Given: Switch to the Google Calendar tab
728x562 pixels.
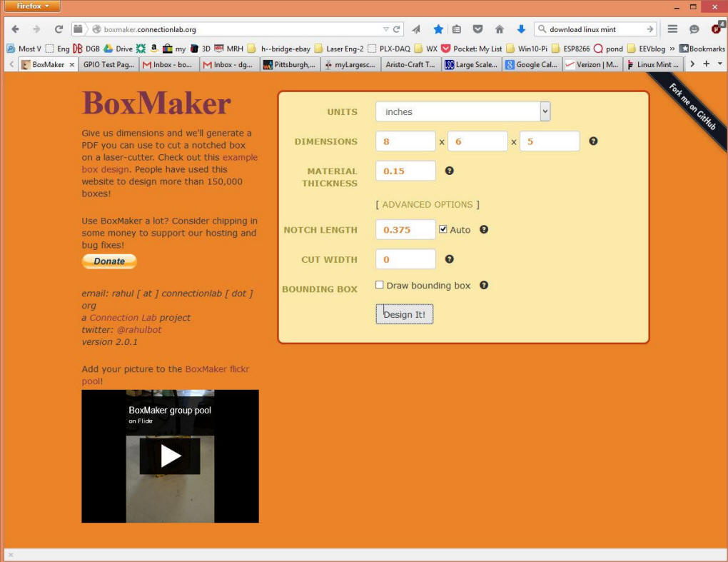Looking at the screenshot, I should coord(531,64).
